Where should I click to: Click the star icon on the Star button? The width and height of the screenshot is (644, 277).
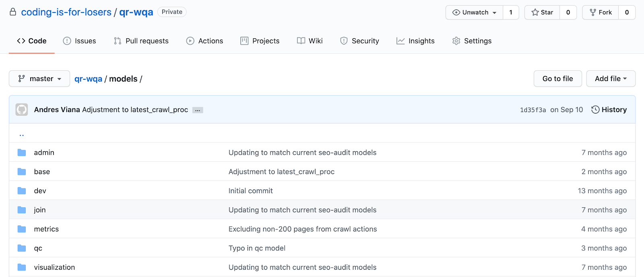pyautogui.click(x=535, y=12)
